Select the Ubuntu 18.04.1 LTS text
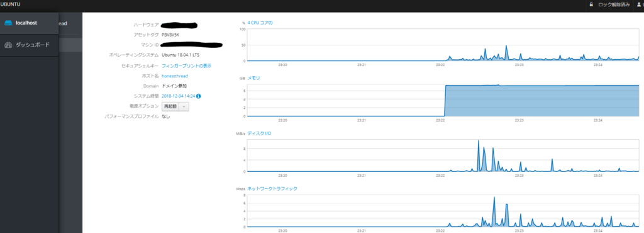The height and width of the screenshot is (233, 644). pyautogui.click(x=180, y=55)
